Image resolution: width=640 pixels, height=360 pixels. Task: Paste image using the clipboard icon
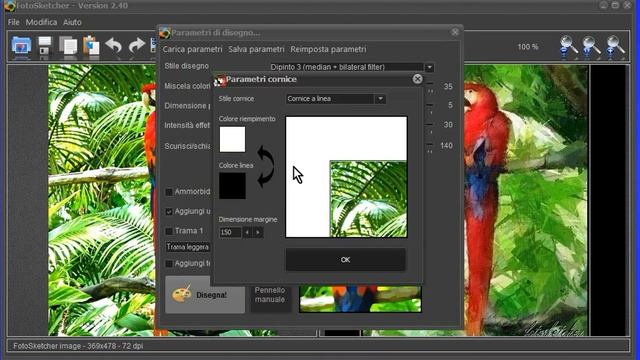[91, 46]
